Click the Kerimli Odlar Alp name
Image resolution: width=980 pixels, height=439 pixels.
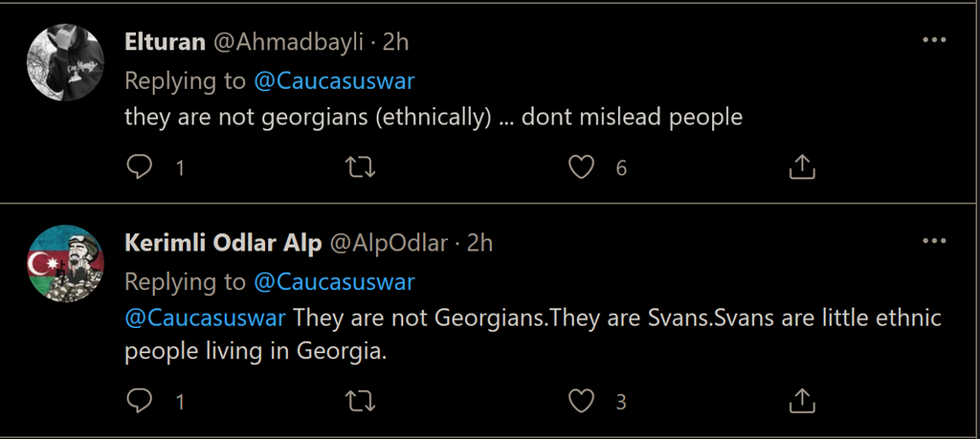pyautogui.click(x=223, y=243)
